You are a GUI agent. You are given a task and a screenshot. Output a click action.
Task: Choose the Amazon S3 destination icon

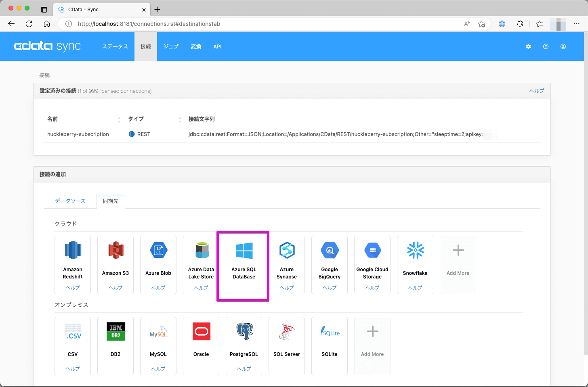click(x=115, y=250)
